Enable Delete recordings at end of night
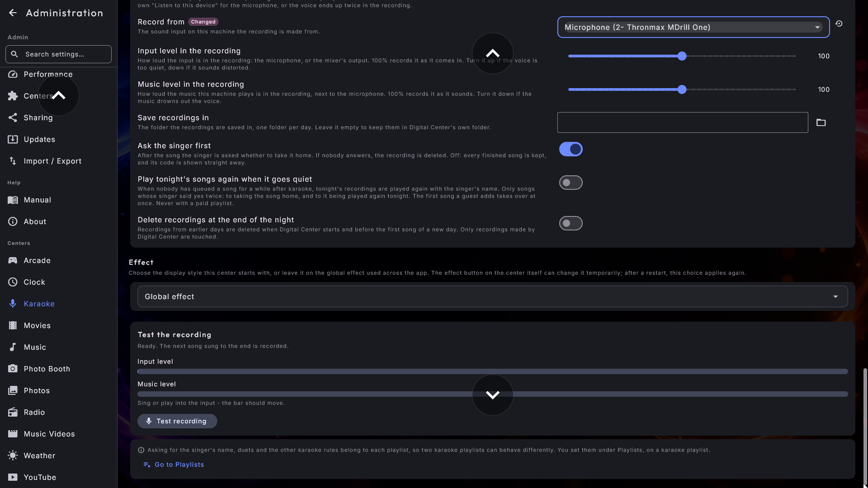The height and width of the screenshot is (488, 868). click(x=571, y=223)
